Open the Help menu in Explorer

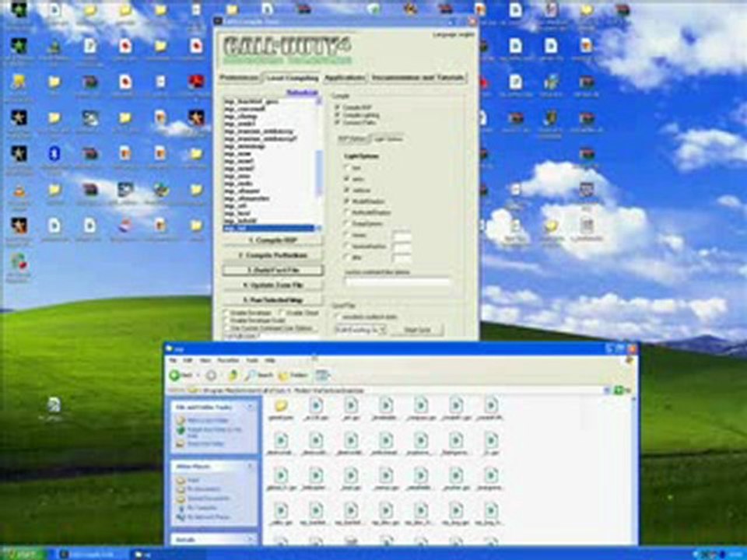270,360
